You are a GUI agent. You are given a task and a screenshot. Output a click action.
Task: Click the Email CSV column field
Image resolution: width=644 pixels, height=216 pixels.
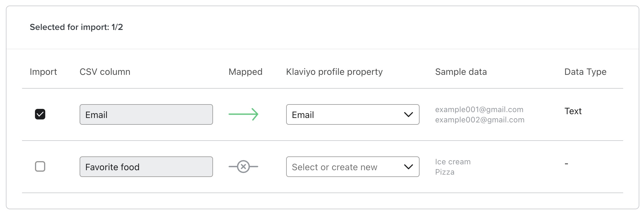point(146,114)
